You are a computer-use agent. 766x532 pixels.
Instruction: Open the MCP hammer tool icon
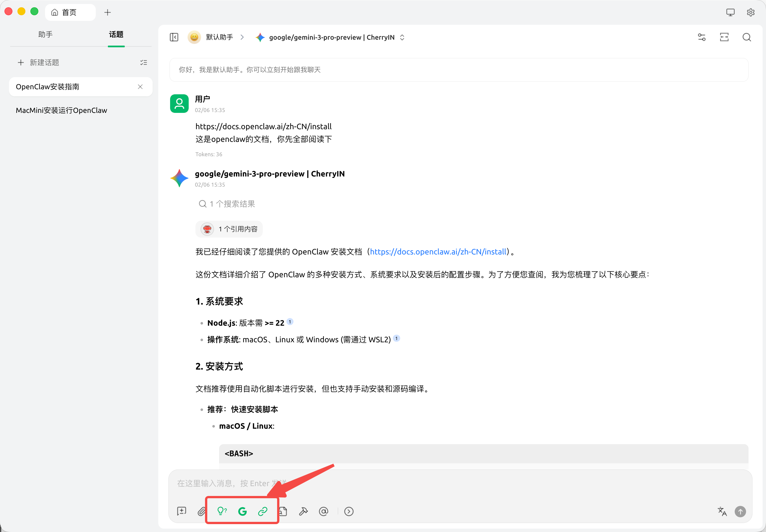coord(303,511)
